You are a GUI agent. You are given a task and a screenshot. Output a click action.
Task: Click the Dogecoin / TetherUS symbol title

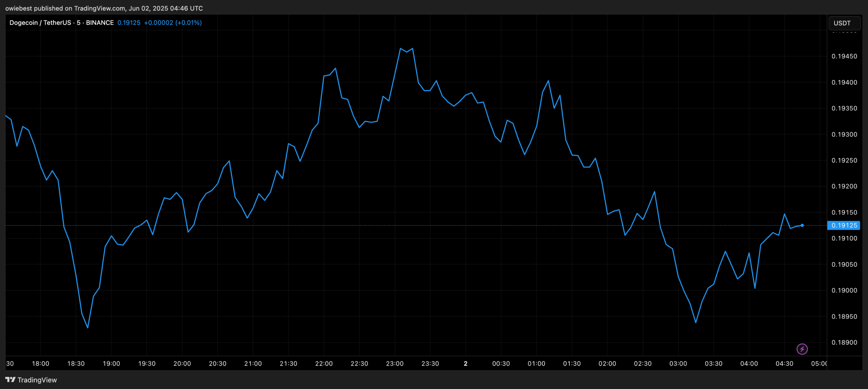pos(40,23)
